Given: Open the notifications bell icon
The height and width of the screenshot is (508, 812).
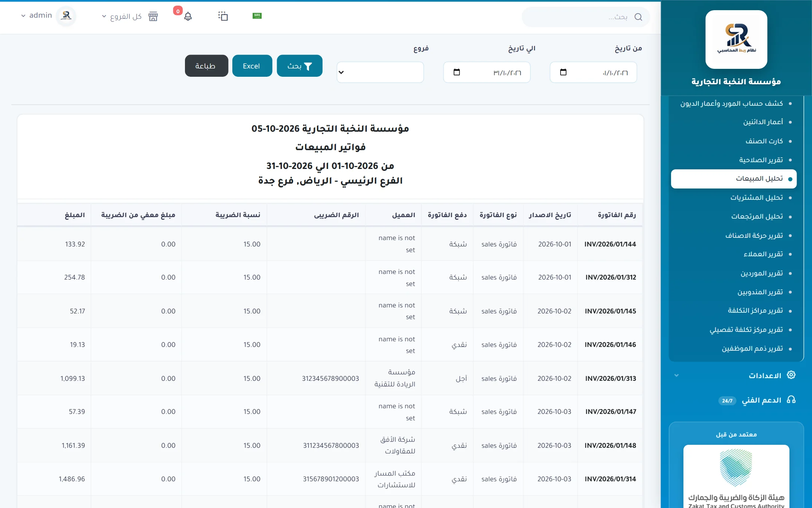Looking at the screenshot, I should (188, 16).
